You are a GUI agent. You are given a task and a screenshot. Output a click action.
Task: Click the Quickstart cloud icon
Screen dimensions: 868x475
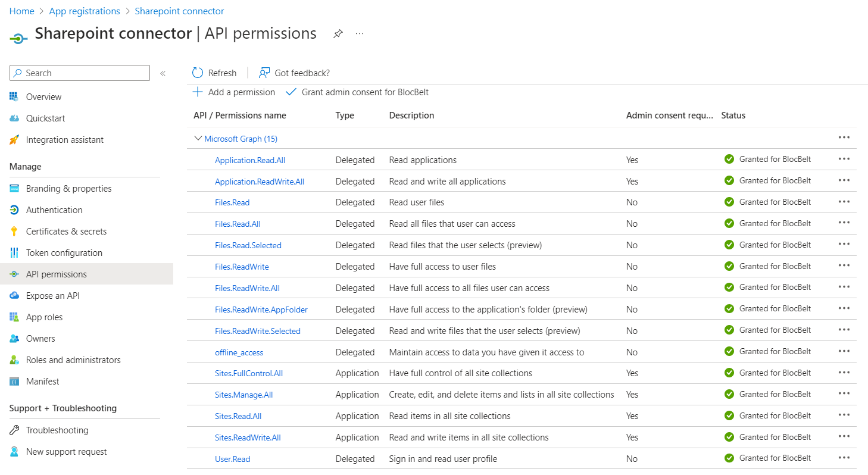click(x=15, y=118)
